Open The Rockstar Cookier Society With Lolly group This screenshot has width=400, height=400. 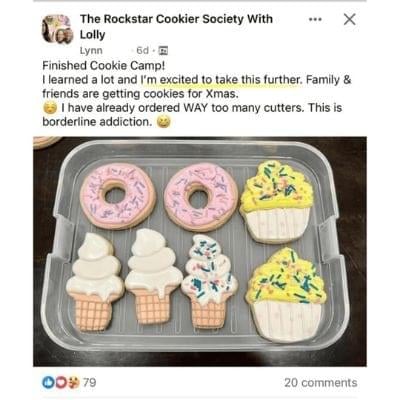[x=176, y=27]
